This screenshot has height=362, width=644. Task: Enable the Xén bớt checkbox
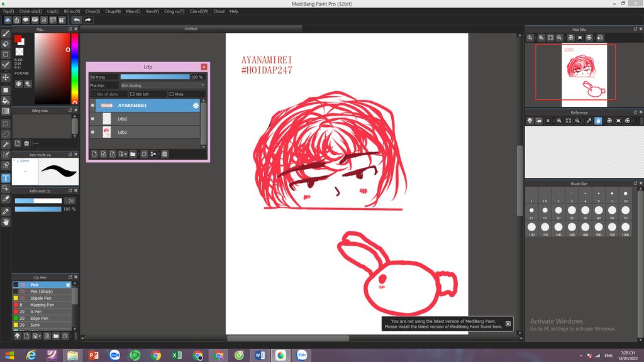[132, 94]
